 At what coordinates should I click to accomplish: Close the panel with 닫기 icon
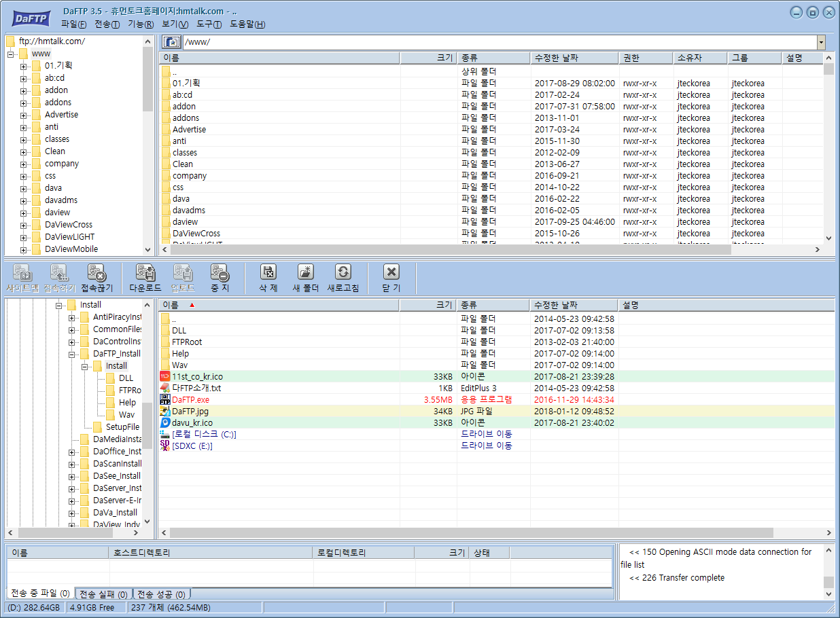point(391,272)
